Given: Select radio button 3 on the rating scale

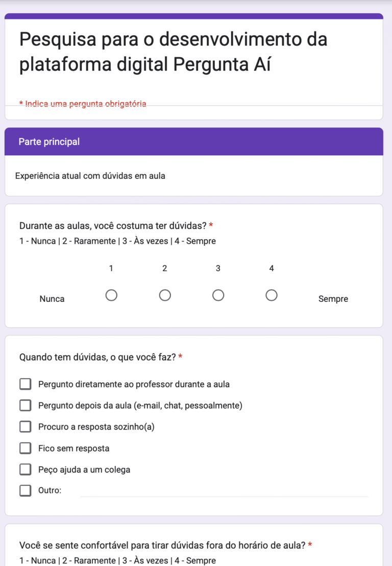Looking at the screenshot, I should coord(218,295).
